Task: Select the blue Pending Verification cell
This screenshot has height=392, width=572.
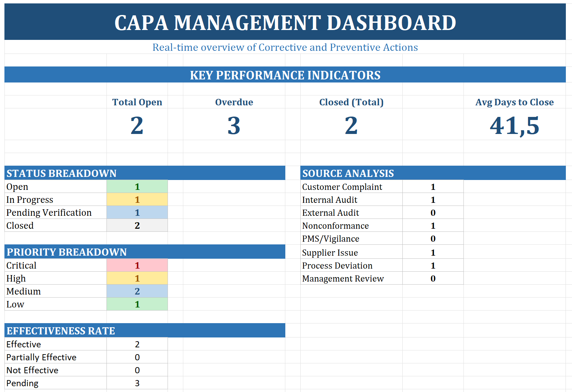Action: click(137, 212)
